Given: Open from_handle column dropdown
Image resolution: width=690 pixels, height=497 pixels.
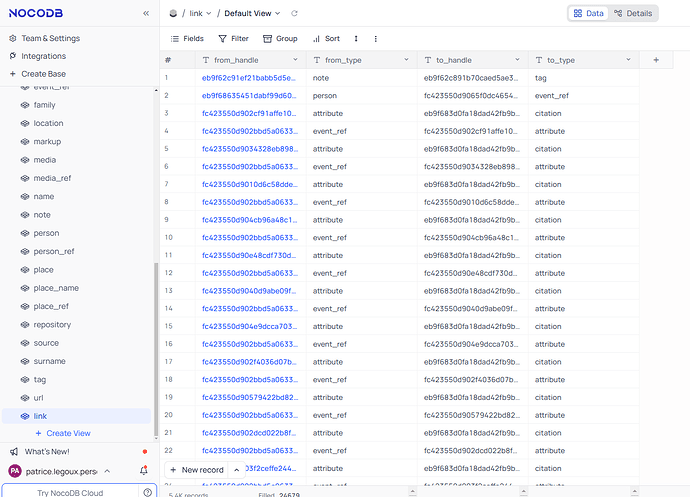Looking at the screenshot, I should pos(295,60).
